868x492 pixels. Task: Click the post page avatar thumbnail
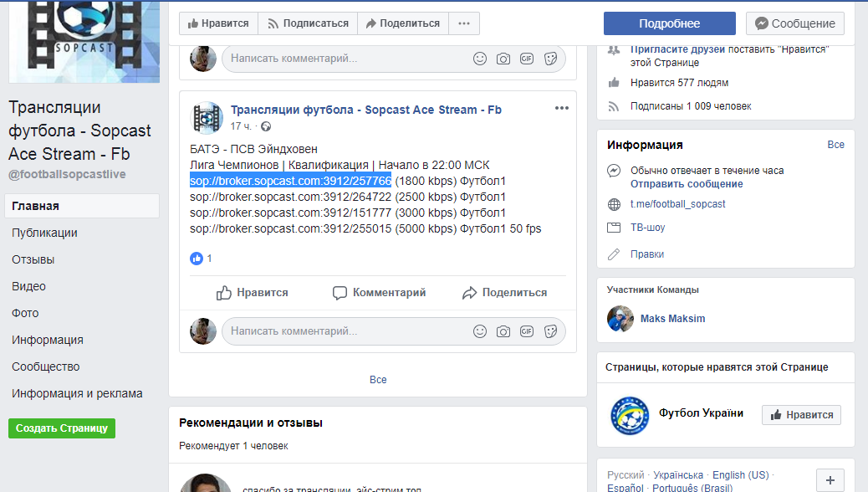(207, 117)
